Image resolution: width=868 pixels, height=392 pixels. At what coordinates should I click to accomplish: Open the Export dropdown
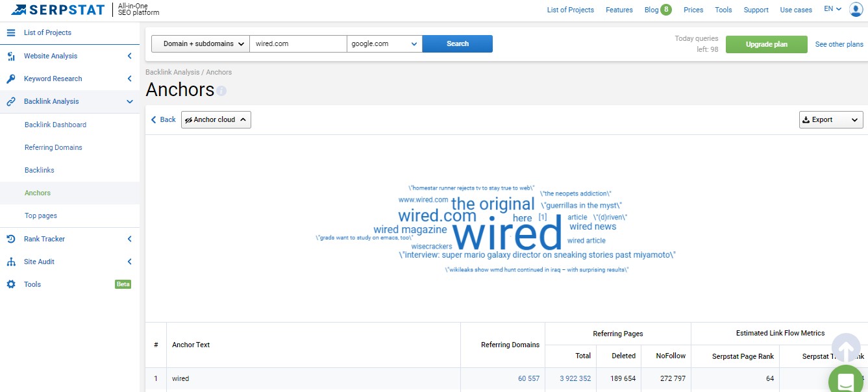click(831, 119)
